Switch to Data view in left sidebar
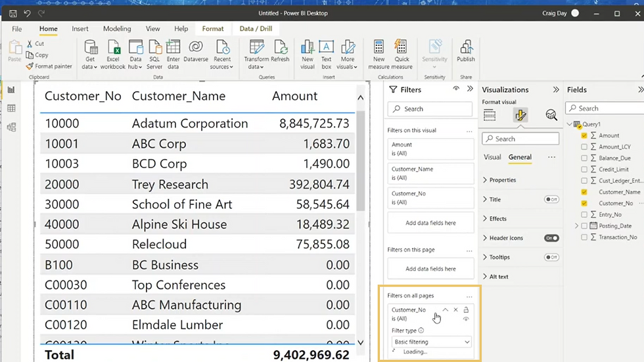 [12, 108]
